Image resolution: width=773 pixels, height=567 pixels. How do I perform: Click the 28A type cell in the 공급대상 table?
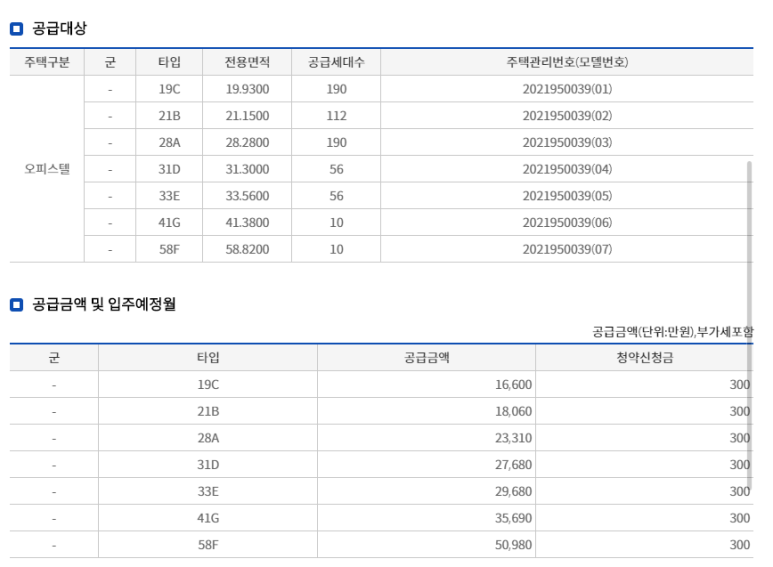click(x=169, y=142)
